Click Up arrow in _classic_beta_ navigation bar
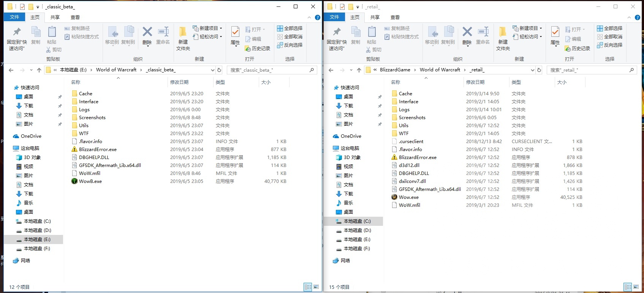The height and width of the screenshot is (293, 644). (39, 70)
